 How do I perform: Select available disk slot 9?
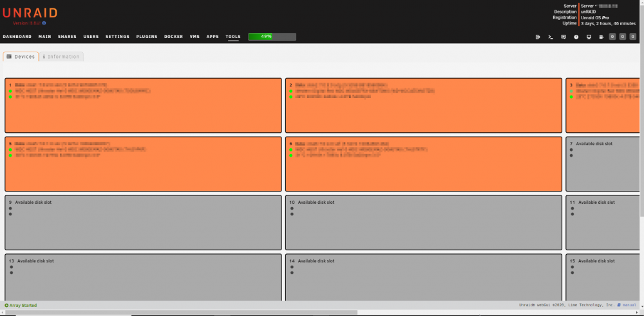(x=143, y=222)
